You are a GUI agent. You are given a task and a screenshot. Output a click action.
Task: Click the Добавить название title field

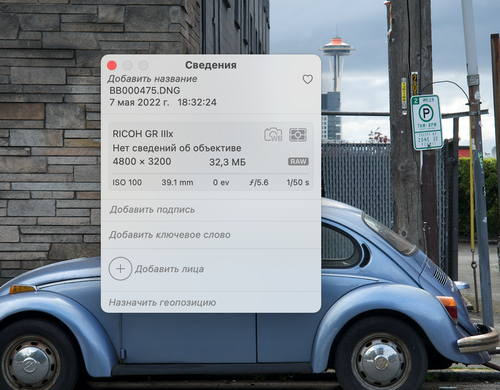pos(152,79)
